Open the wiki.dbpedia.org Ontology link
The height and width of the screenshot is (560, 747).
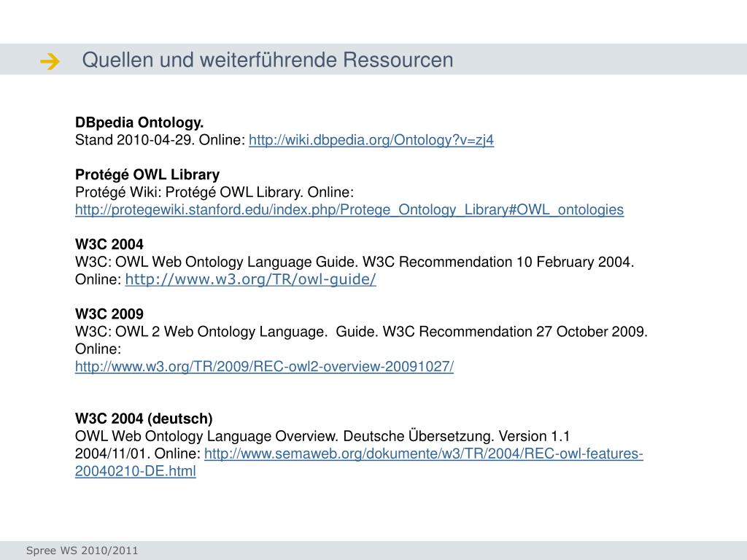pos(371,140)
